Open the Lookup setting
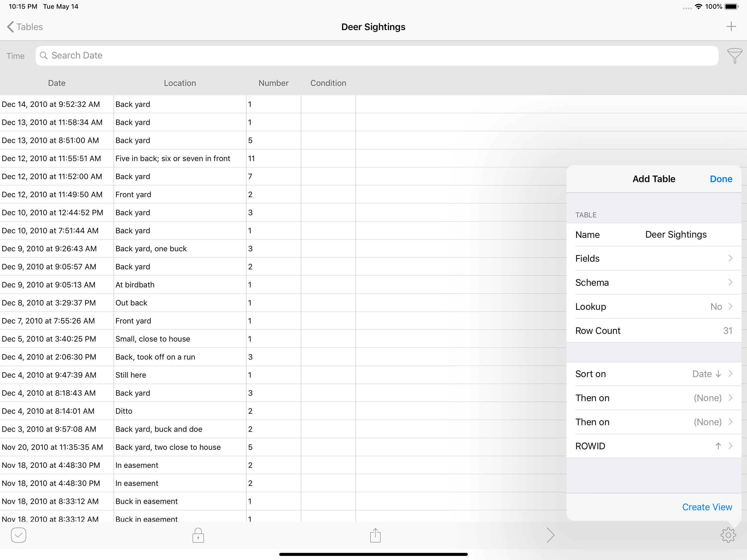747x560 pixels. coord(654,307)
